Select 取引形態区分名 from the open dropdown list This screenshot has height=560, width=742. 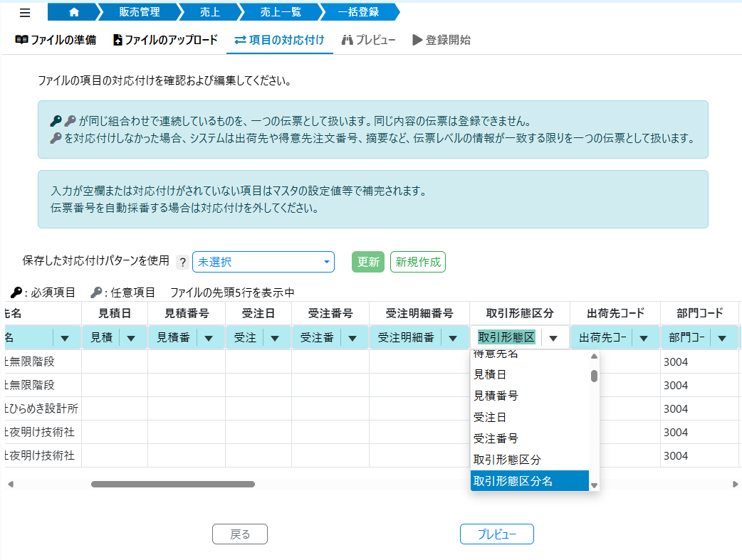coord(513,480)
